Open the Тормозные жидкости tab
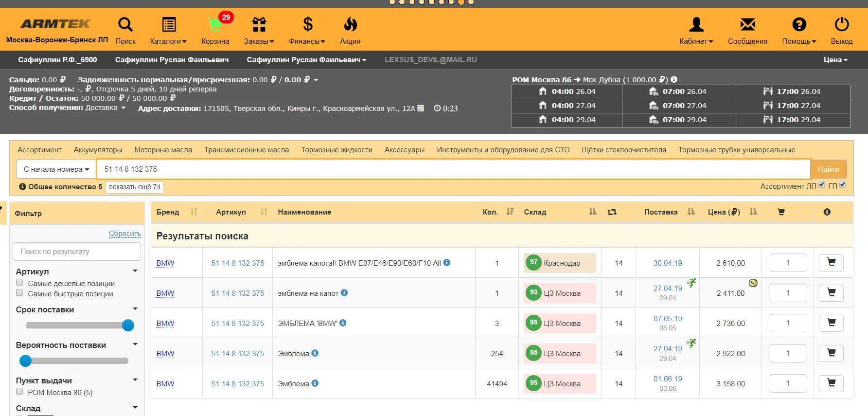 pos(337,150)
